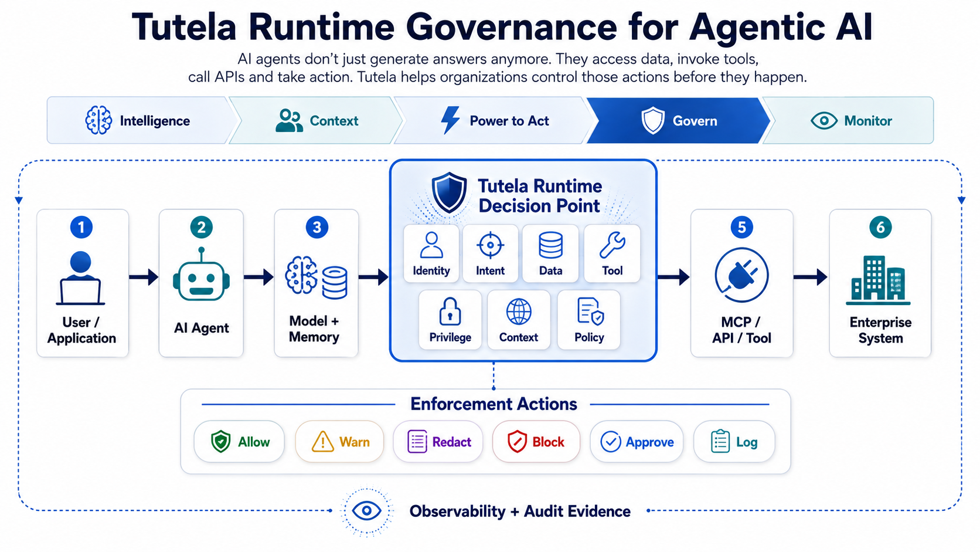Click the green Allow shield icon

click(221, 442)
